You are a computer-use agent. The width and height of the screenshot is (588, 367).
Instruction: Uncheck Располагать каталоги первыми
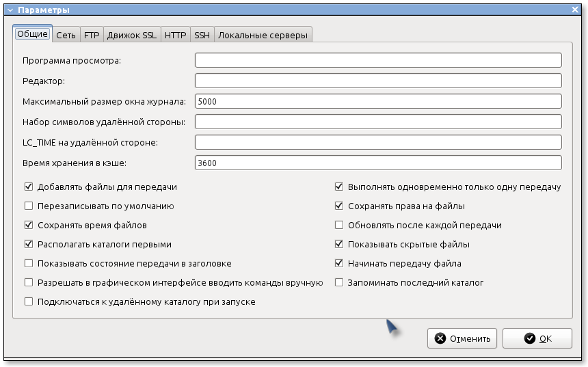tap(29, 244)
